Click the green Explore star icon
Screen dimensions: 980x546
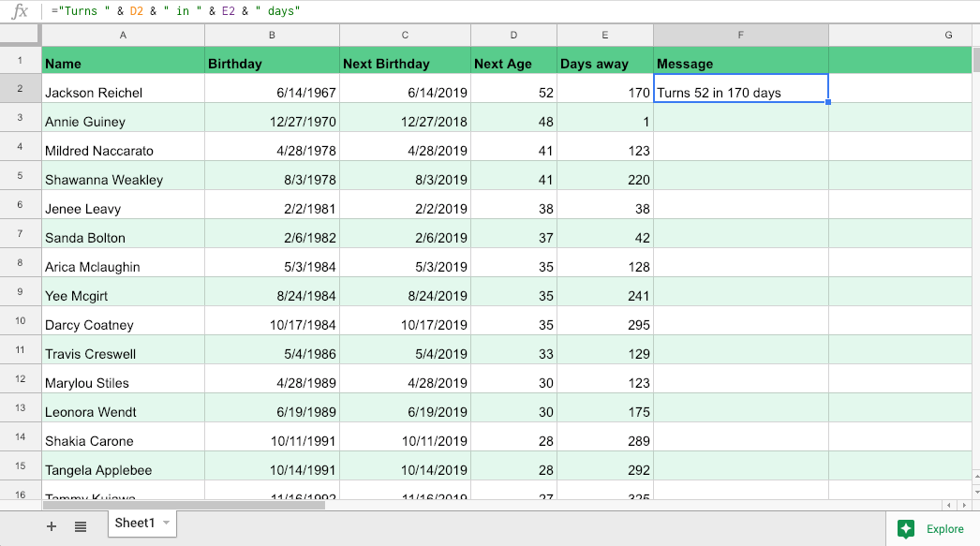click(x=905, y=529)
